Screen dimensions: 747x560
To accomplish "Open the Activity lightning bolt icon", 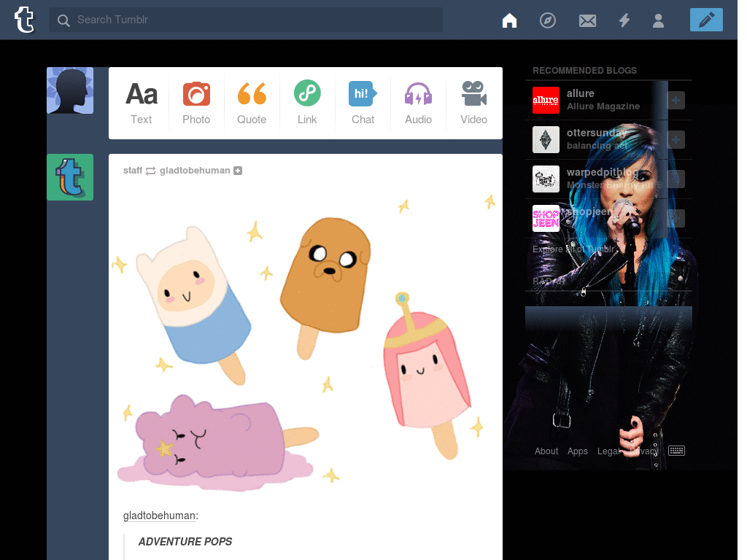I will coord(624,20).
